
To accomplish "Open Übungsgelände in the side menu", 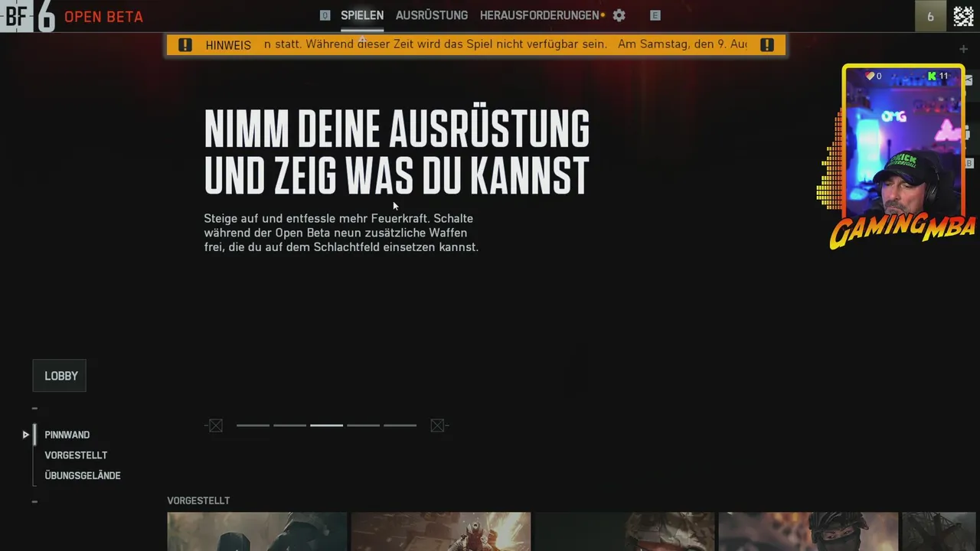I will pos(83,475).
